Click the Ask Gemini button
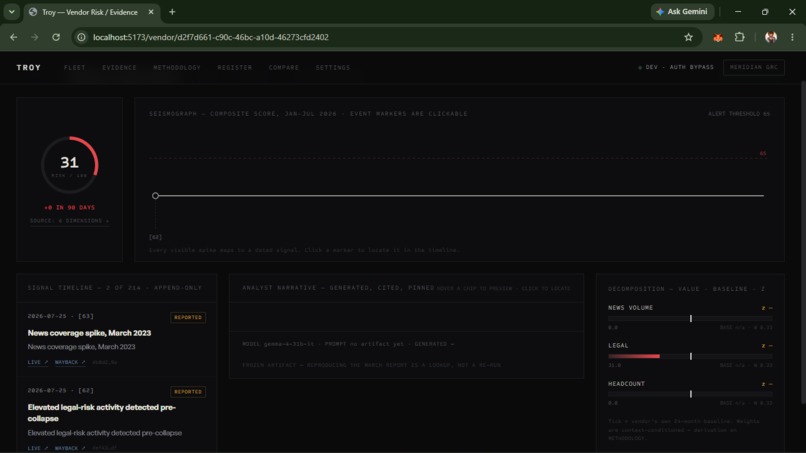This screenshot has width=806, height=453. click(682, 12)
